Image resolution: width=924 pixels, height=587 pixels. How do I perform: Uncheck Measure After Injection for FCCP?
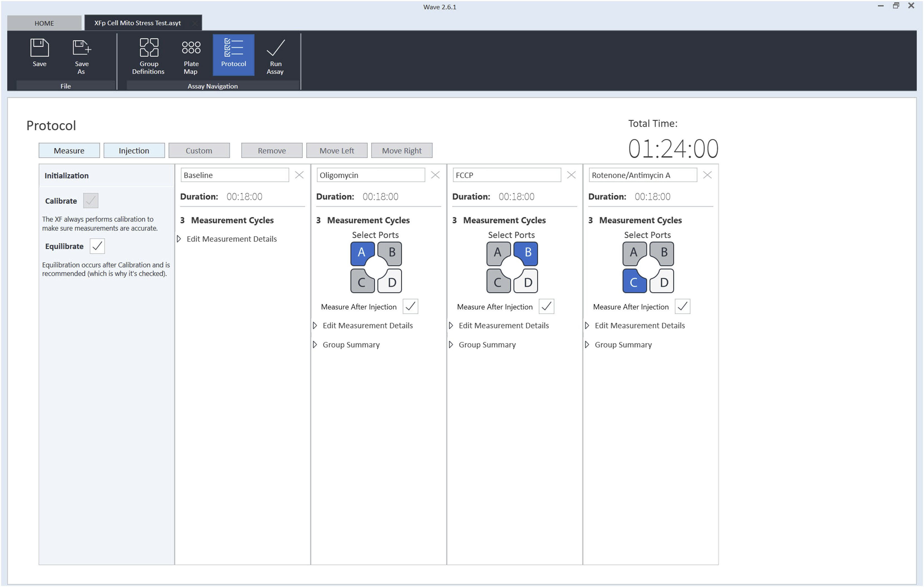[546, 306]
